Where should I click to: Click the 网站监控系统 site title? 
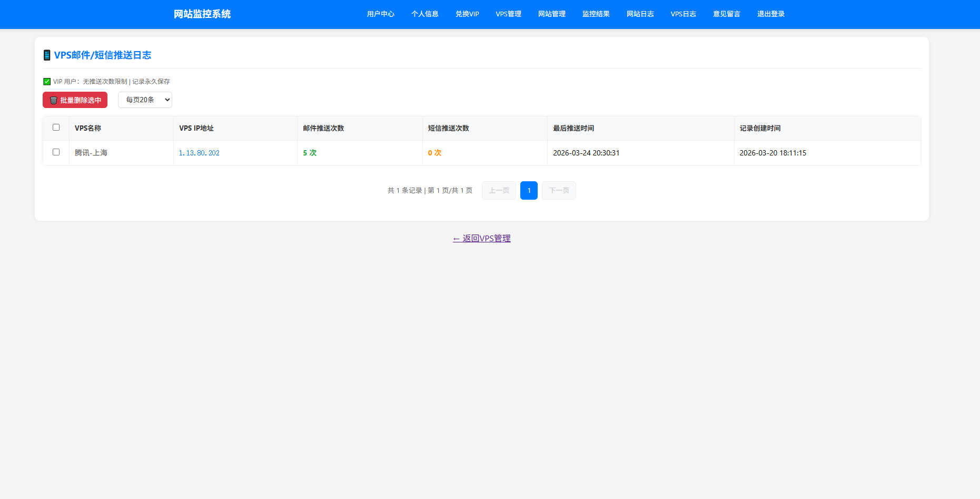point(202,14)
